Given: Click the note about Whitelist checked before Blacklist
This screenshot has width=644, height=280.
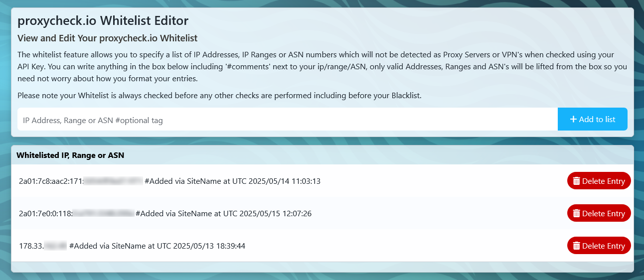Looking at the screenshot, I should (x=219, y=96).
